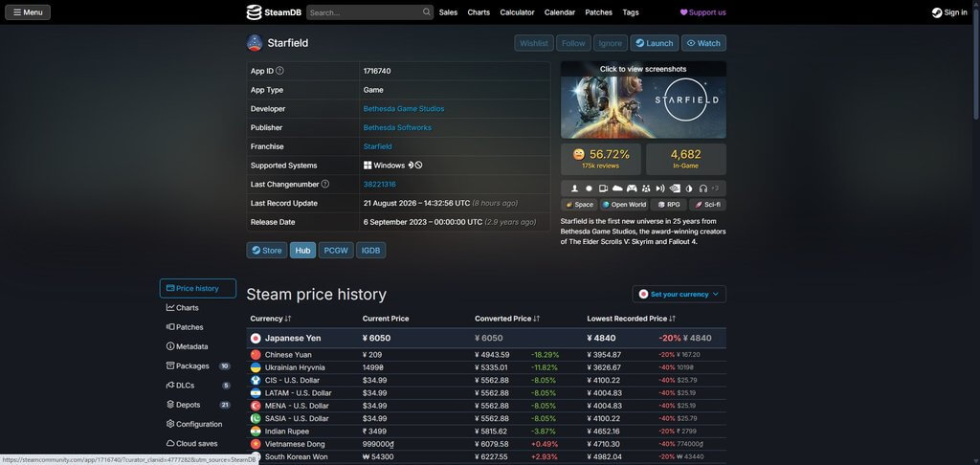Click the solid dot feature icon
The height and width of the screenshot is (465, 980).
pos(589,188)
